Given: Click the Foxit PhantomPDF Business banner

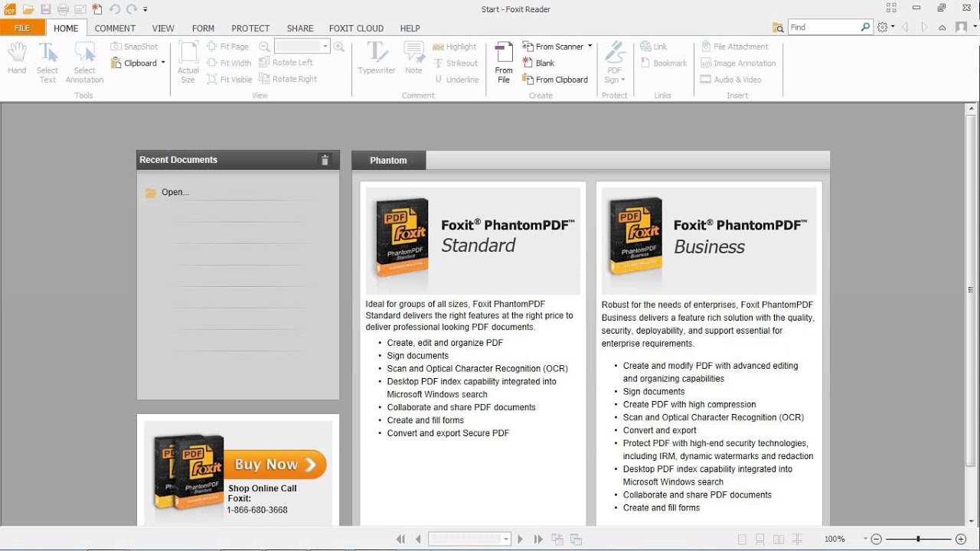Looking at the screenshot, I should pos(709,240).
